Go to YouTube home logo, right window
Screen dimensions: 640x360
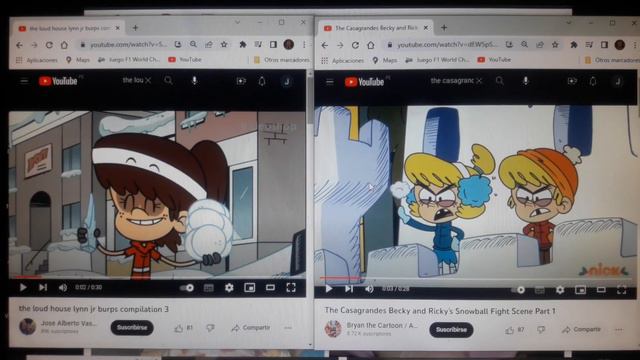(x=364, y=82)
